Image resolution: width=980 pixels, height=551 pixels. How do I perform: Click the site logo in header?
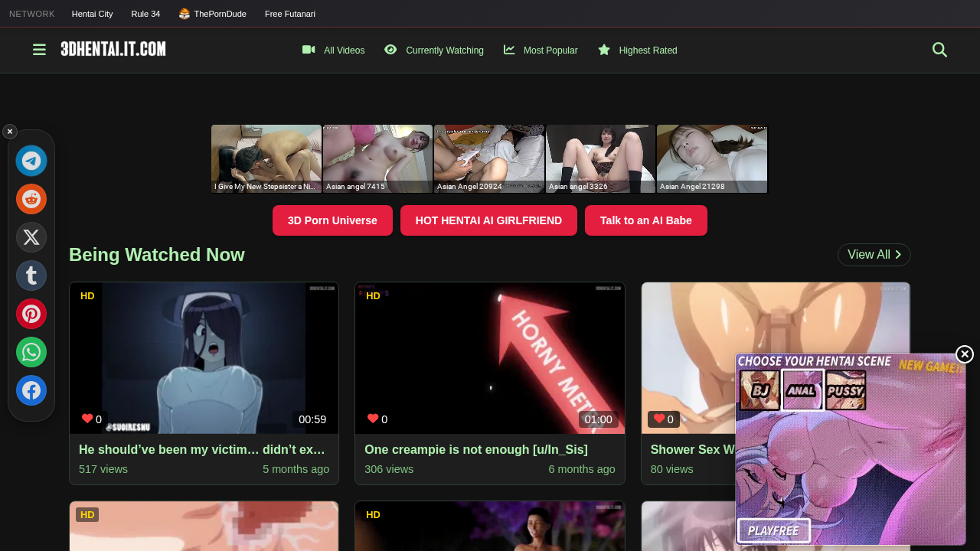(x=113, y=49)
